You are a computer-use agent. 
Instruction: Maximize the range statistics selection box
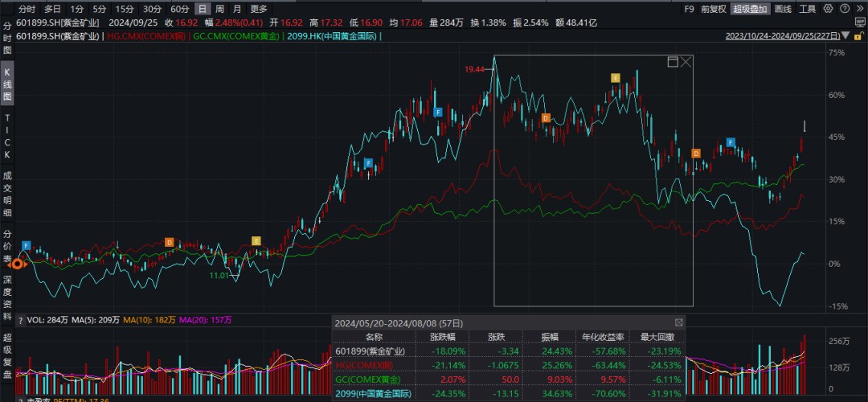673,62
